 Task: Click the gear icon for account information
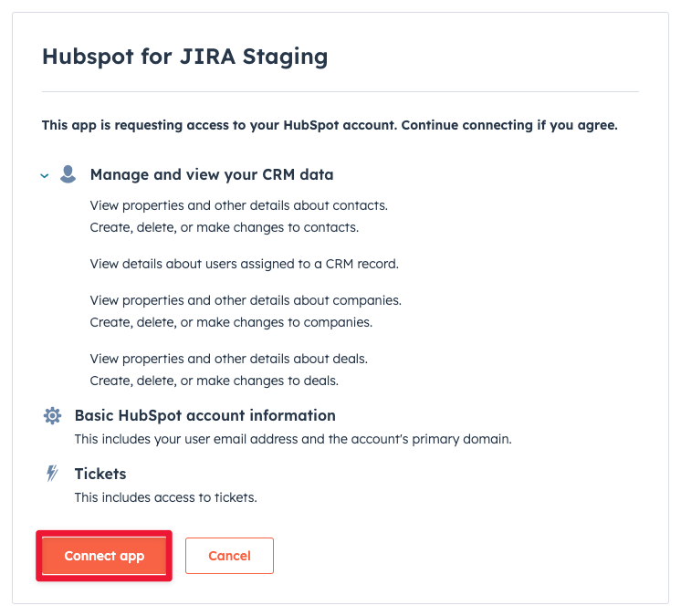(53, 415)
